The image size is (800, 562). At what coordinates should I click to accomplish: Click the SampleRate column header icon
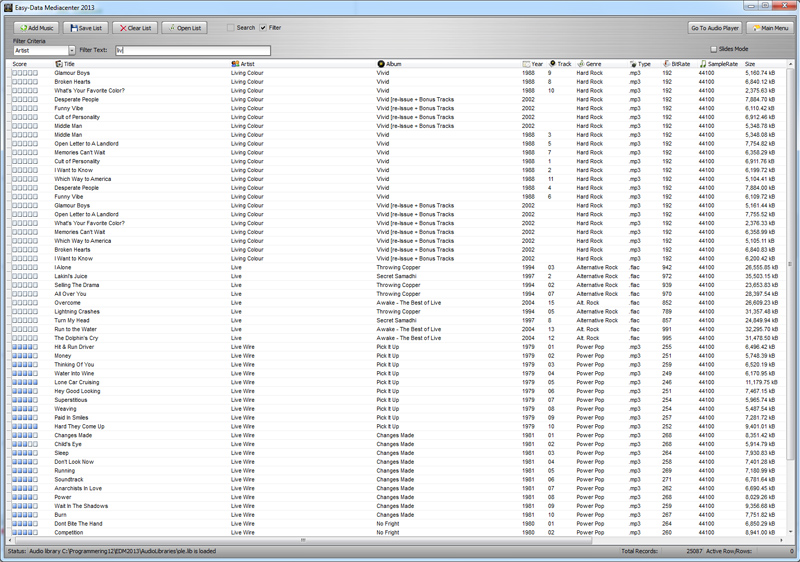click(703, 64)
